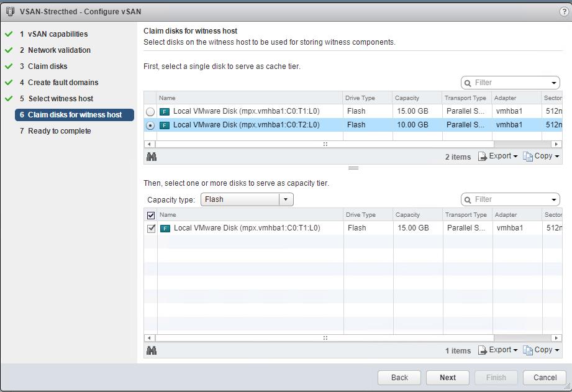This screenshot has height=392, width=572.
Task: Click the Next button
Action: coord(448,377)
